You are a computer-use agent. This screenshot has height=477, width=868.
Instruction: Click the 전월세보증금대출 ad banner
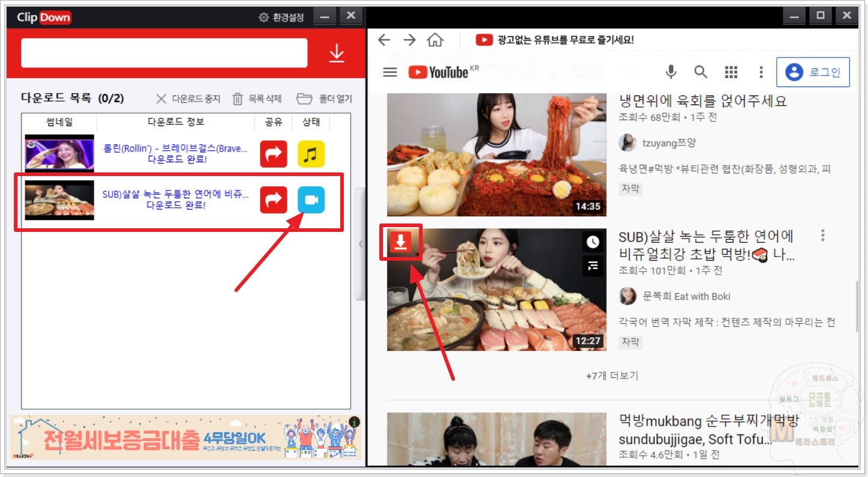click(186, 439)
